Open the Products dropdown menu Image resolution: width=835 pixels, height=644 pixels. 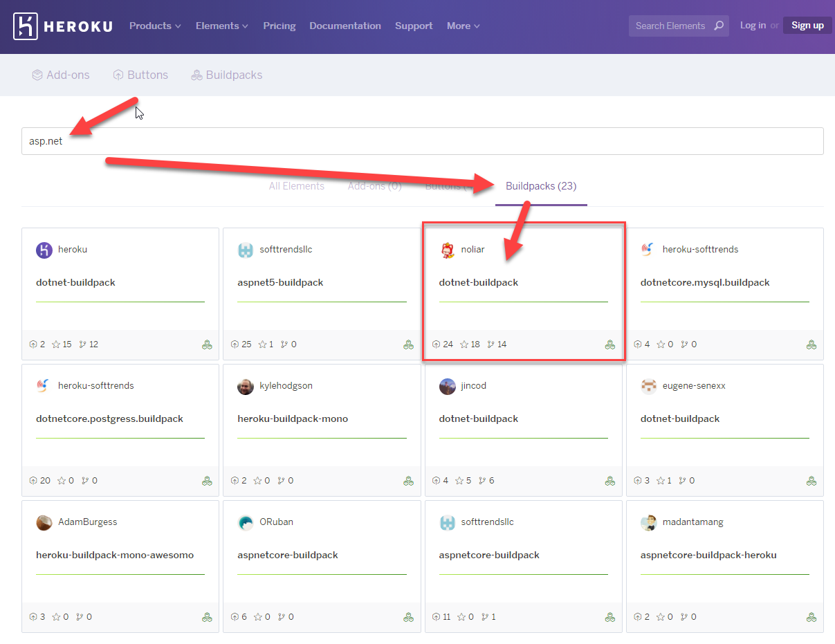tap(155, 26)
